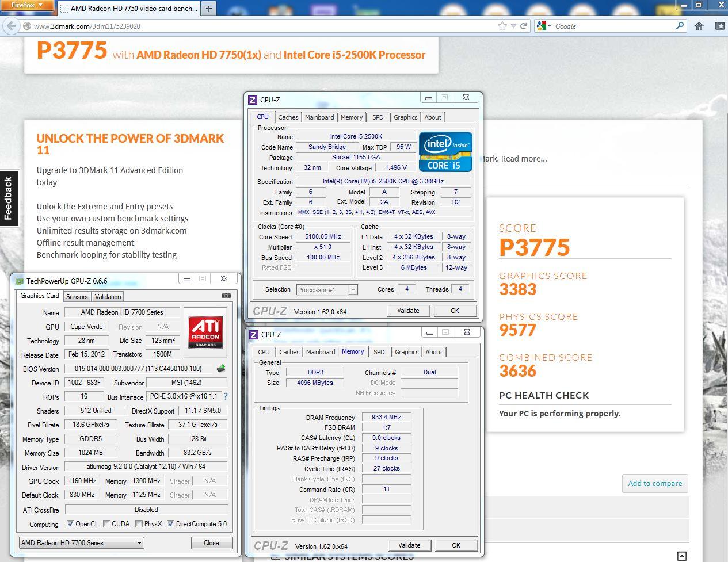This screenshot has width=728, height=562.
Task: Click the Bandwidth 83.2 GB/s value
Action: (x=198, y=453)
